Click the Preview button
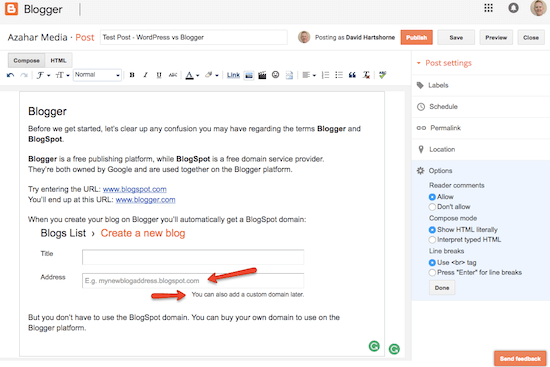550x367 pixels. click(496, 38)
